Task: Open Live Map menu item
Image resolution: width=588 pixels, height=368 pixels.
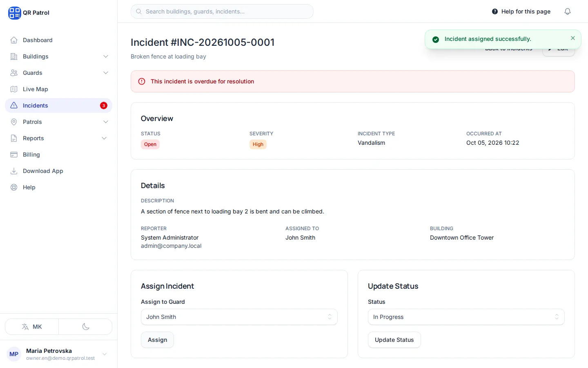Action: pos(58,89)
